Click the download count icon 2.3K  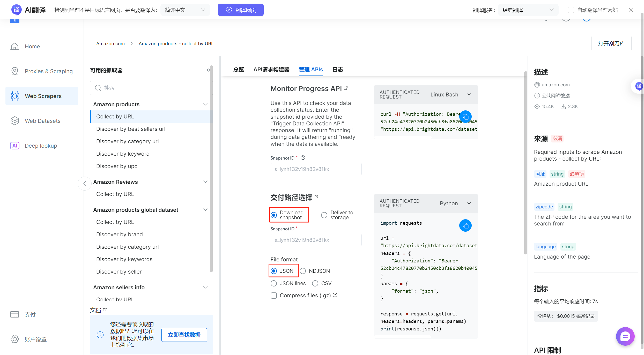(563, 107)
